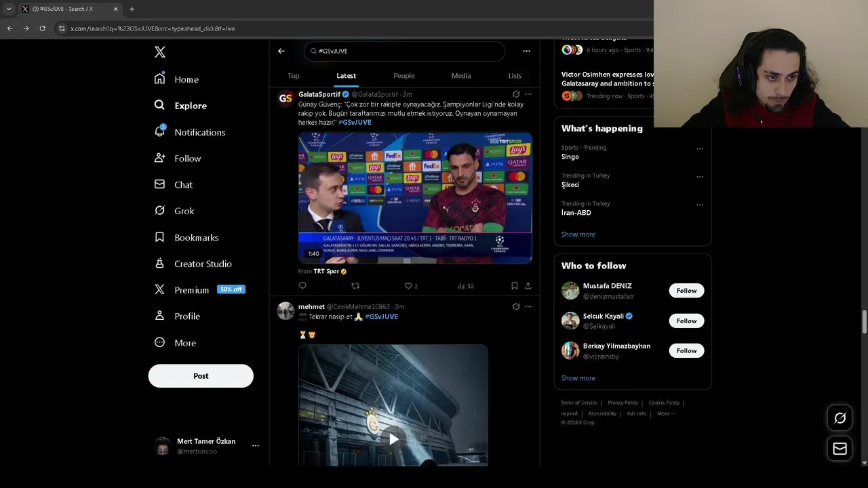This screenshot has height=488, width=868.
Task: Open the floating Messages envelope button
Action: pos(840,449)
